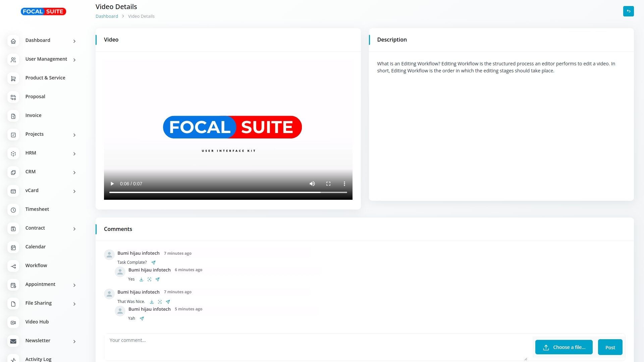The height and width of the screenshot is (362, 644).
Task: Click the Post button
Action: click(x=610, y=347)
